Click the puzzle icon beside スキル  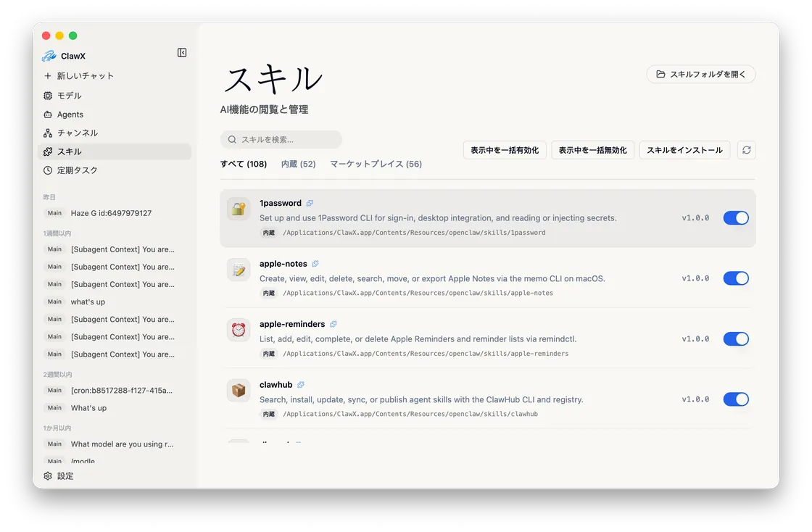click(x=48, y=151)
